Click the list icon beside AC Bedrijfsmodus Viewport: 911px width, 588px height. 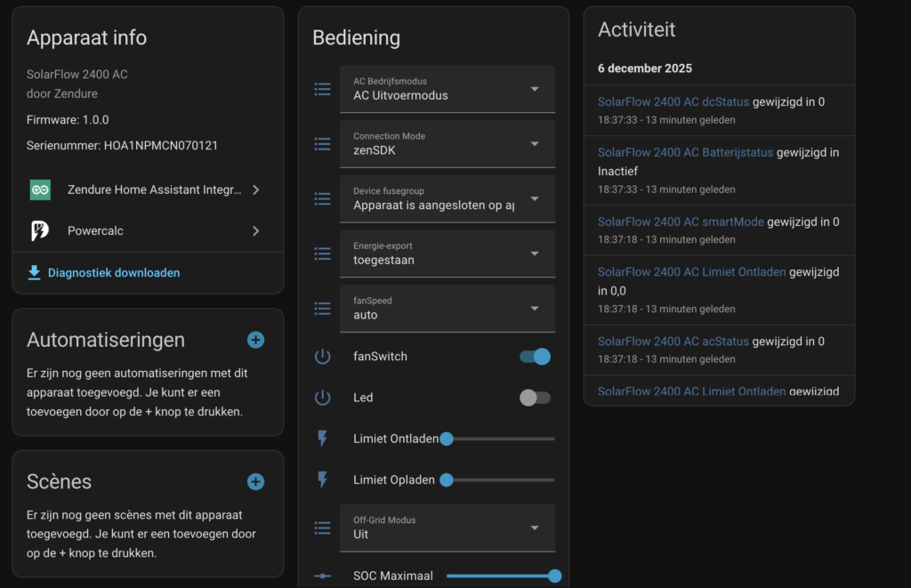[322, 89]
